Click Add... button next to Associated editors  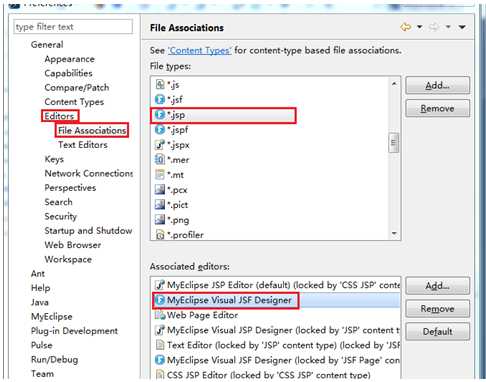tap(438, 286)
